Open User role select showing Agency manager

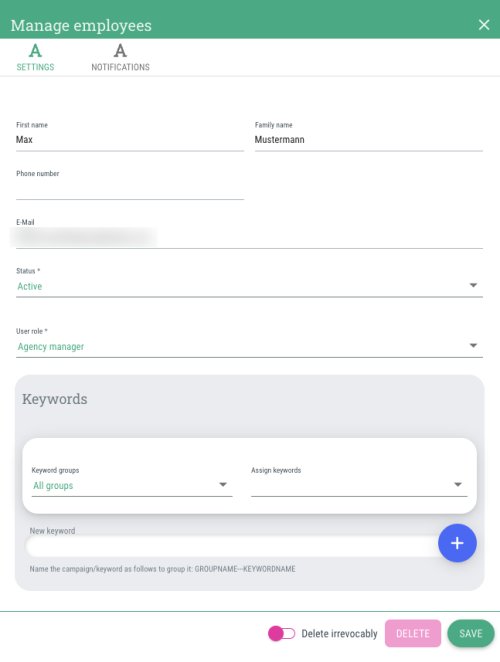249,347
